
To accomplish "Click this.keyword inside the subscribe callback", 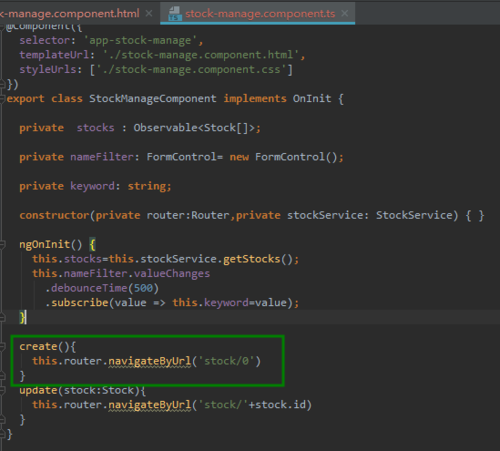I will click(210, 303).
